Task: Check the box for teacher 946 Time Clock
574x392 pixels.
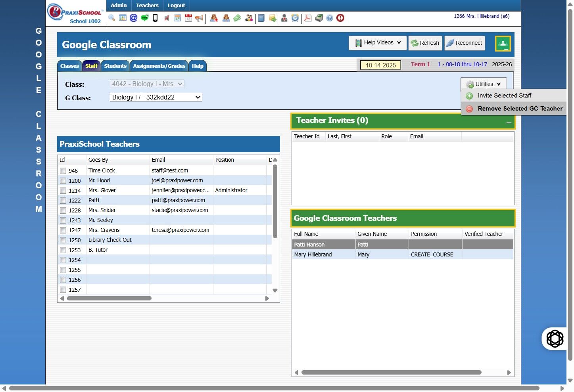Action: 63,171
